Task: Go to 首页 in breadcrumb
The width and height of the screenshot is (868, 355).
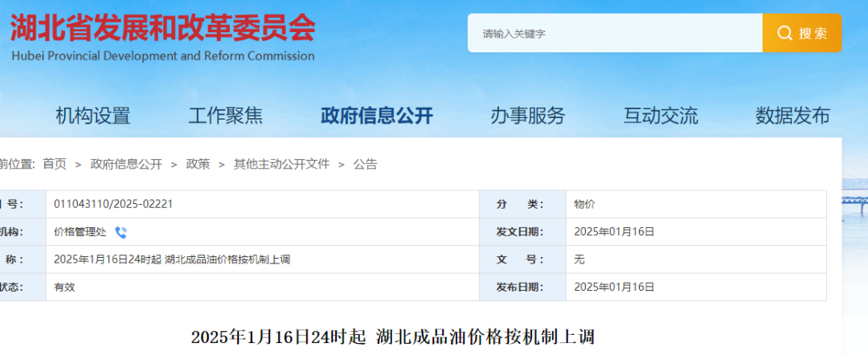Action: tap(55, 164)
